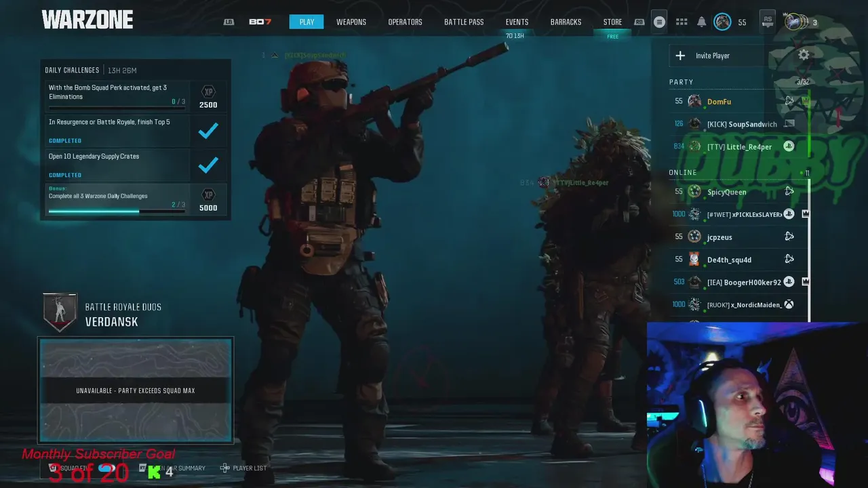The image size is (868, 488).
Task: Click the plus icon beside Invite Player
Action: [x=681, y=56]
